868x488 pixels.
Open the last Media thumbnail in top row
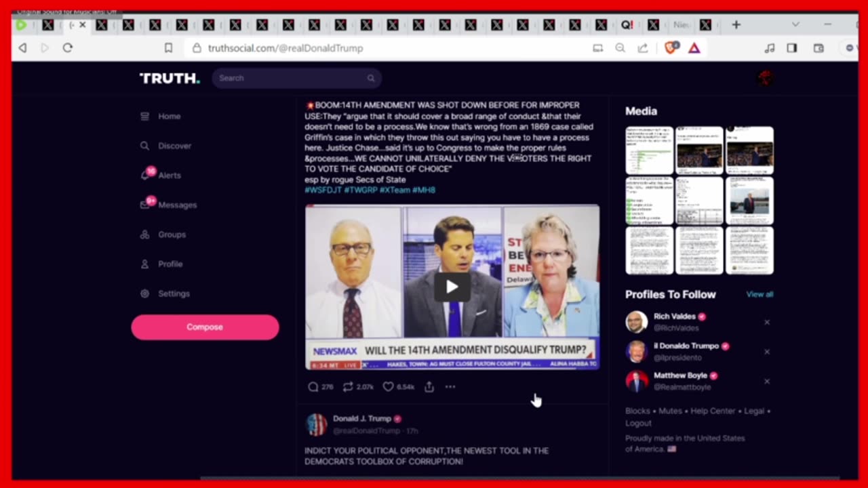click(x=749, y=150)
